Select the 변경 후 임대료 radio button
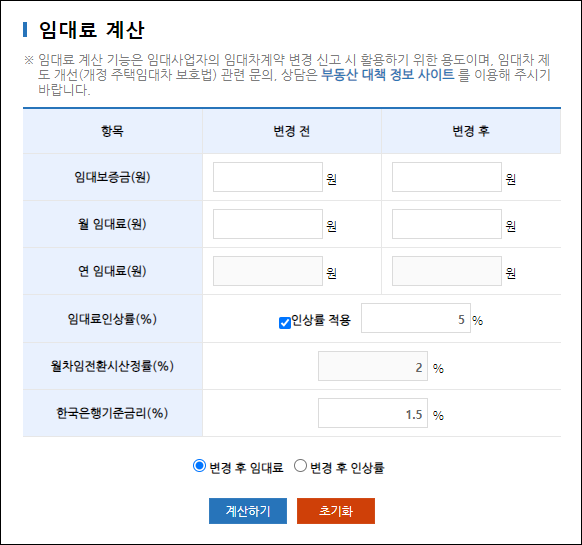 pyautogui.click(x=199, y=466)
